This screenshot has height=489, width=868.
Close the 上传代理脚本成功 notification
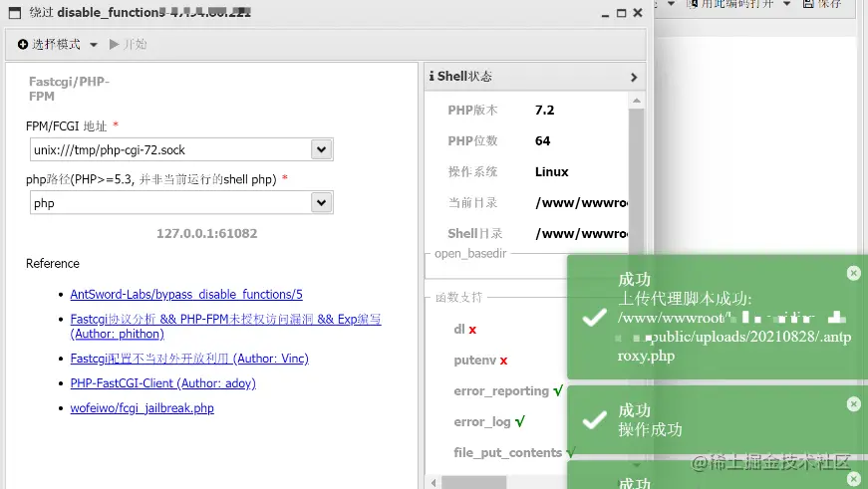pos(854,273)
